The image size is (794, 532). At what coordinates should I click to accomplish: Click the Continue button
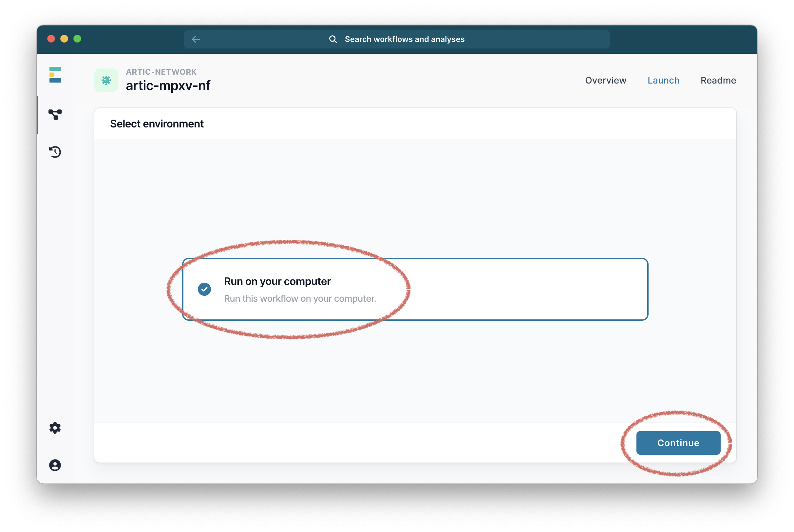[x=678, y=443]
